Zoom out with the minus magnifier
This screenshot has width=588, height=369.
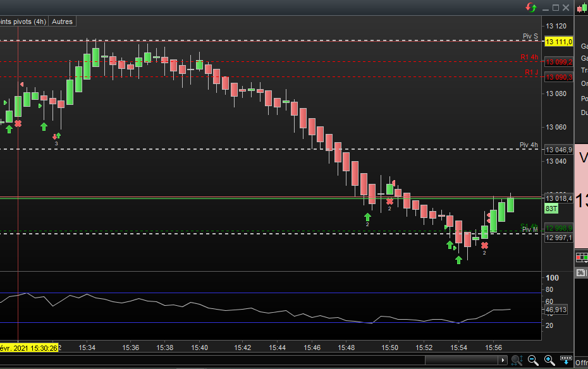[533, 360]
